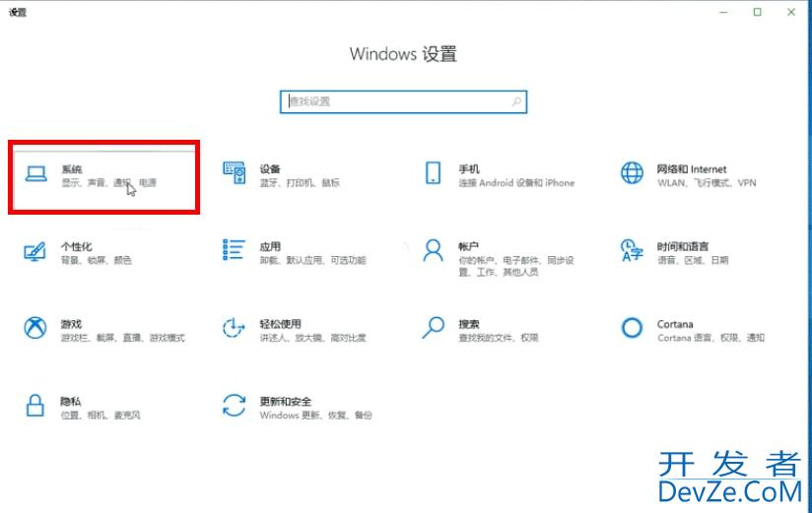Click the 游戏 Xbox icon

(35, 328)
